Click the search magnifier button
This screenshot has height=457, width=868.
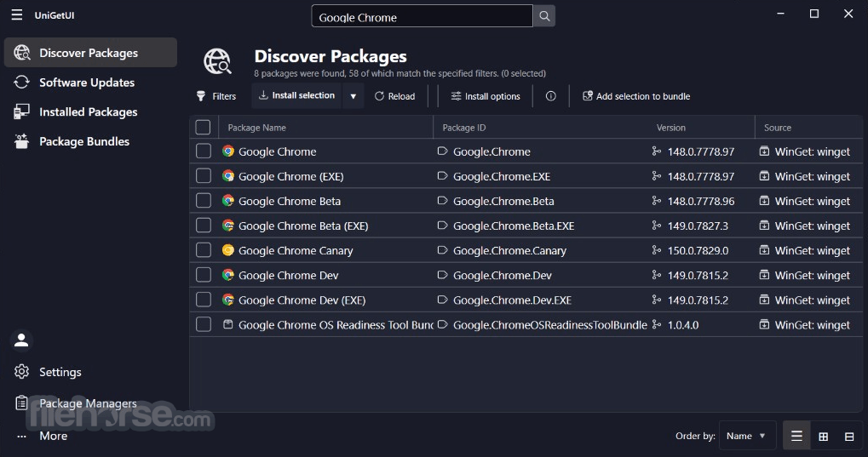click(x=544, y=16)
